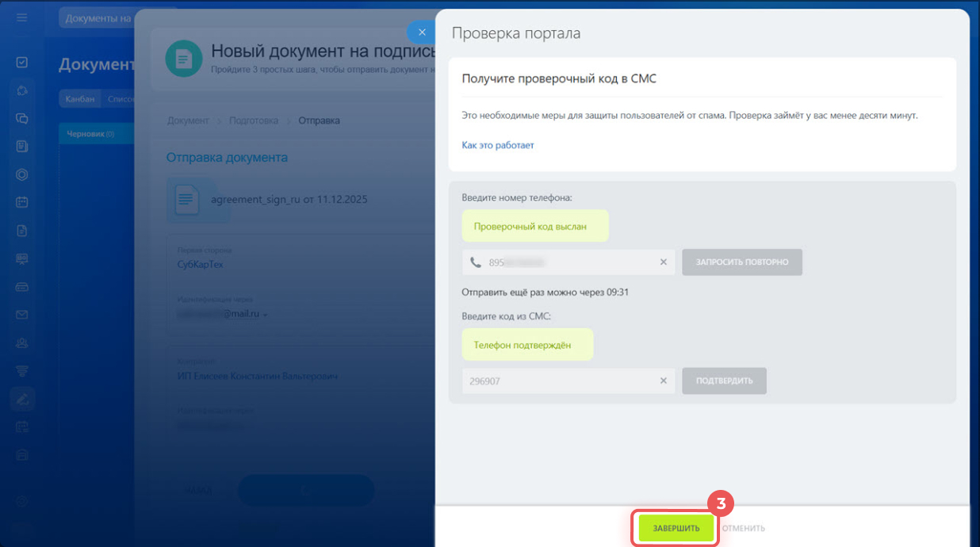Screen dimensions: 980x547
Task: Clear the phone number field with X
Action: (663, 262)
